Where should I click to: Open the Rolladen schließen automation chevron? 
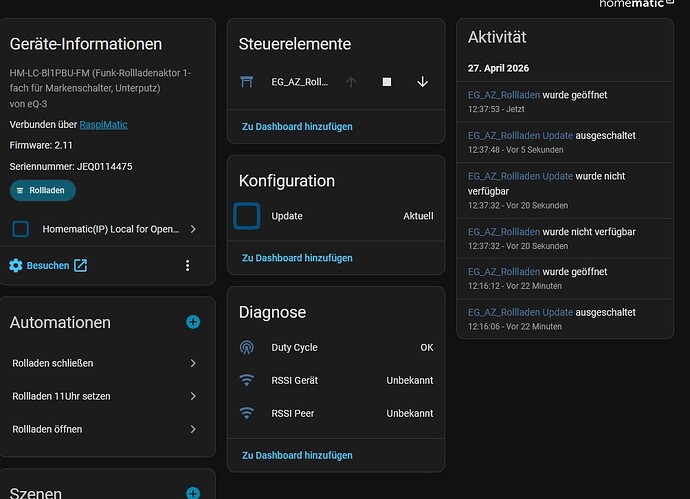193,363
